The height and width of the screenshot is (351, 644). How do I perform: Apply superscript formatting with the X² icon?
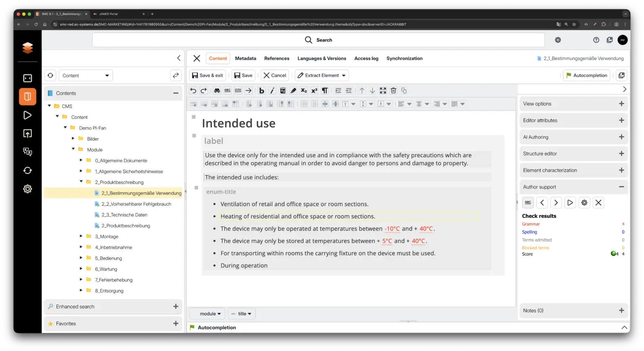pos(314,91)
